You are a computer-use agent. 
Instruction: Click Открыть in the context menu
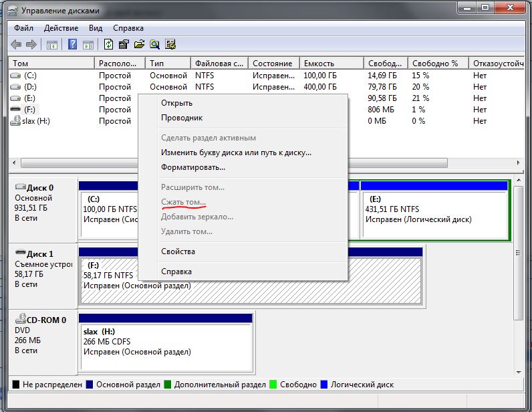(176, 103)
